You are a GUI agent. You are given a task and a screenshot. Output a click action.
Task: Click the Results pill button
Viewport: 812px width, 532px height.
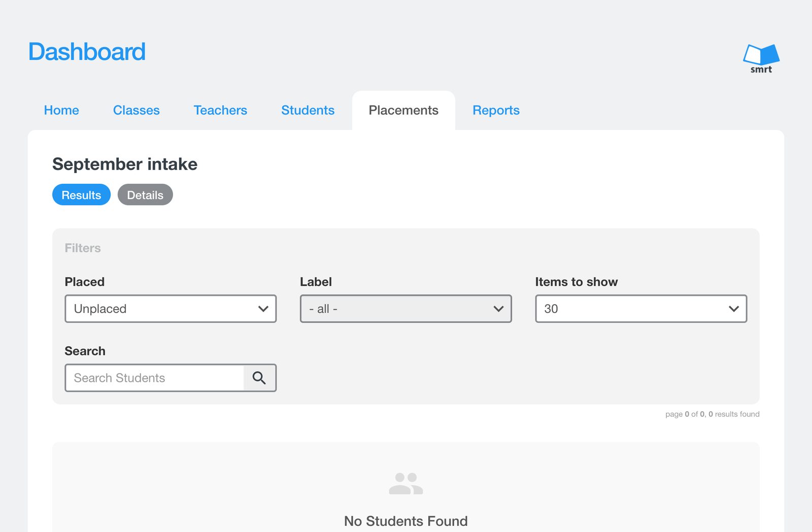[x=81, y=195]
